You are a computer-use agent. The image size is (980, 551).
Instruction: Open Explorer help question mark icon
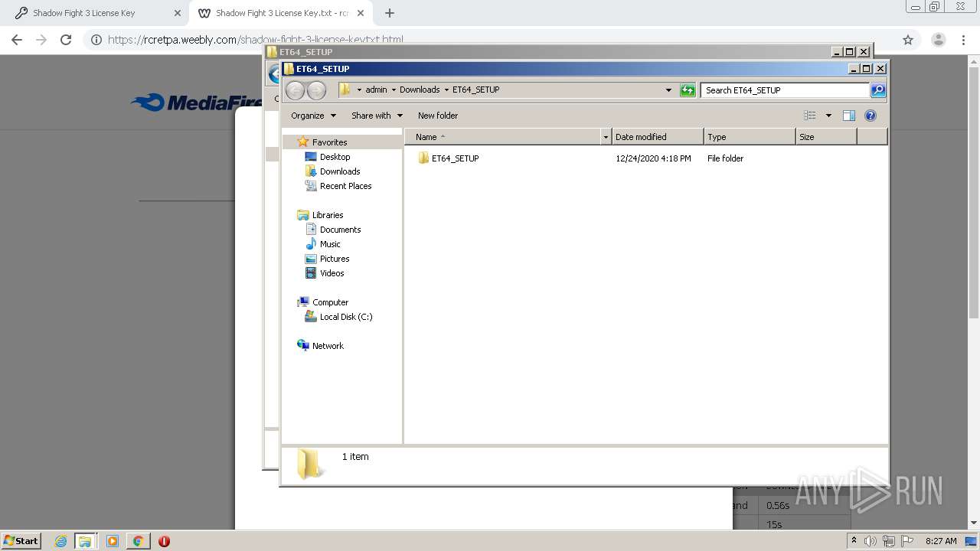click(x=871, y=116)
